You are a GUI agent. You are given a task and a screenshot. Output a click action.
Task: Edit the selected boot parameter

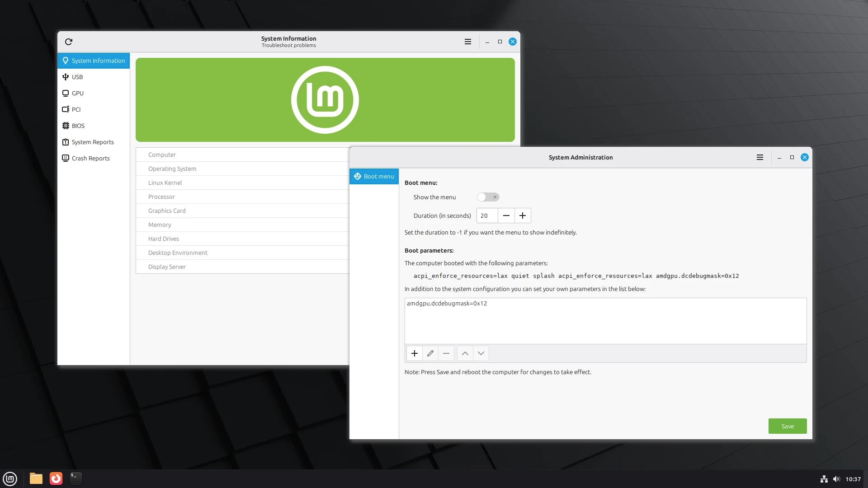430,353
